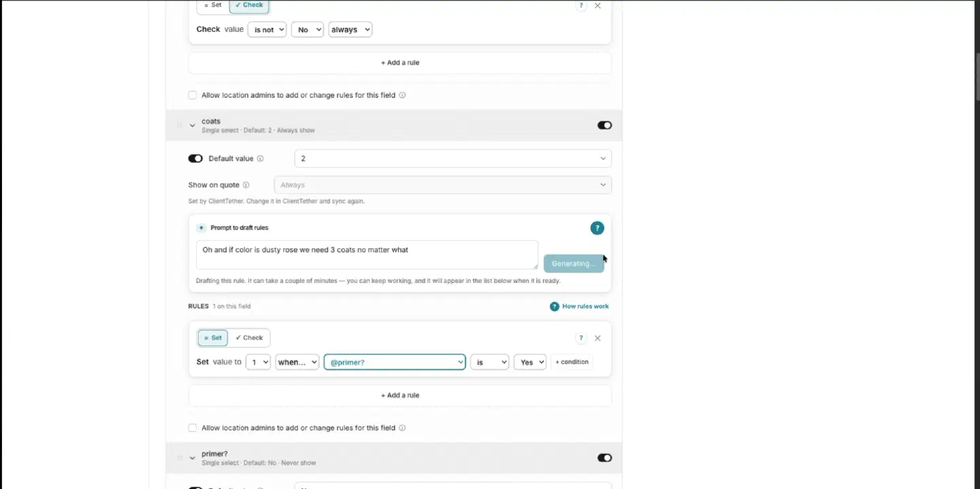Screen dimensions: 980x489
Task: Select the Set tab in the coats rule
Action: (213, 338)
